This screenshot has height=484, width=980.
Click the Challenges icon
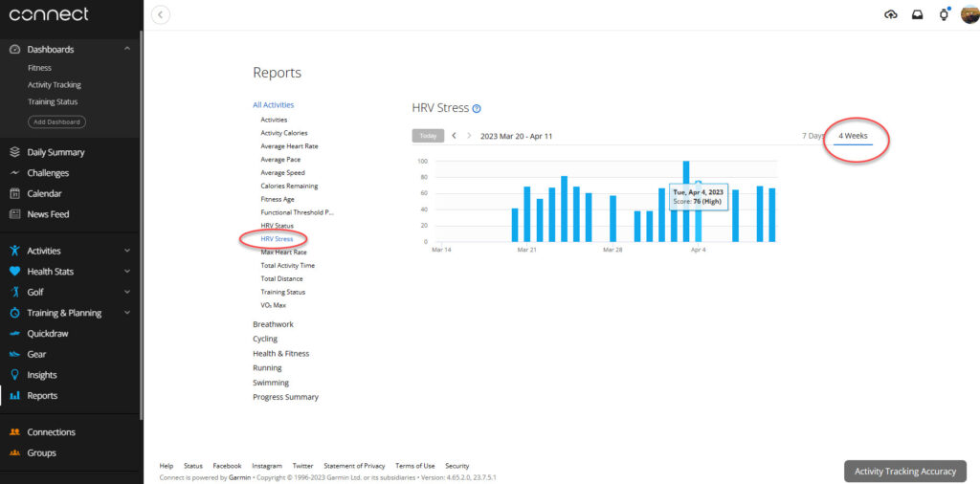point(15,173)
